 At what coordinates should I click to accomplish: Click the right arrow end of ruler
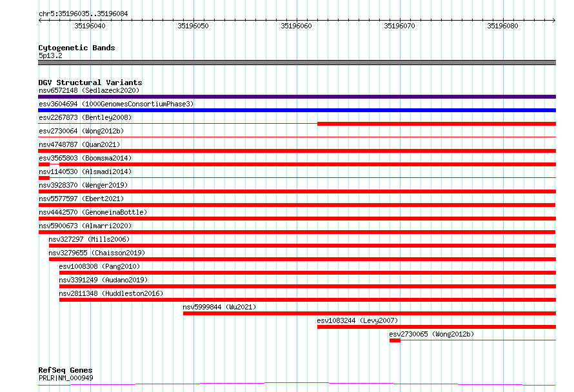[x=554, y=21]
